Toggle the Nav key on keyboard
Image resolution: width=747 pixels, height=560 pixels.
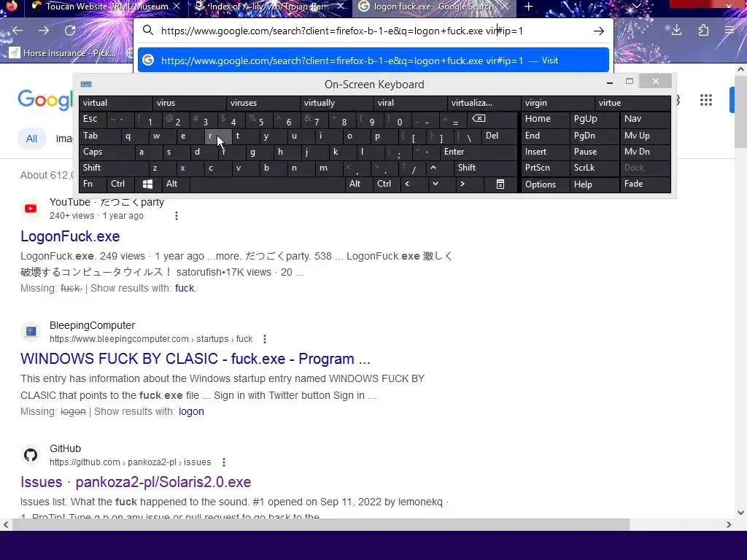645,119
